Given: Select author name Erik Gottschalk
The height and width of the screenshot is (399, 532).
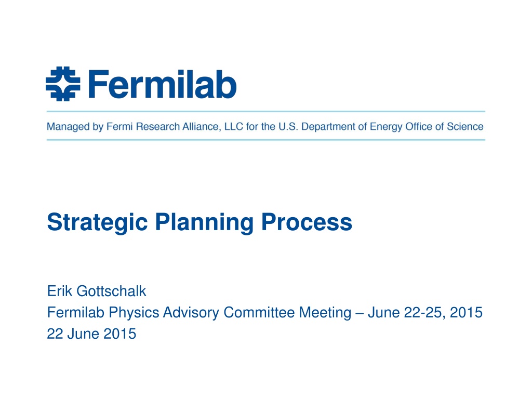Looking at the screenshot, I should (x=97, y=291).
